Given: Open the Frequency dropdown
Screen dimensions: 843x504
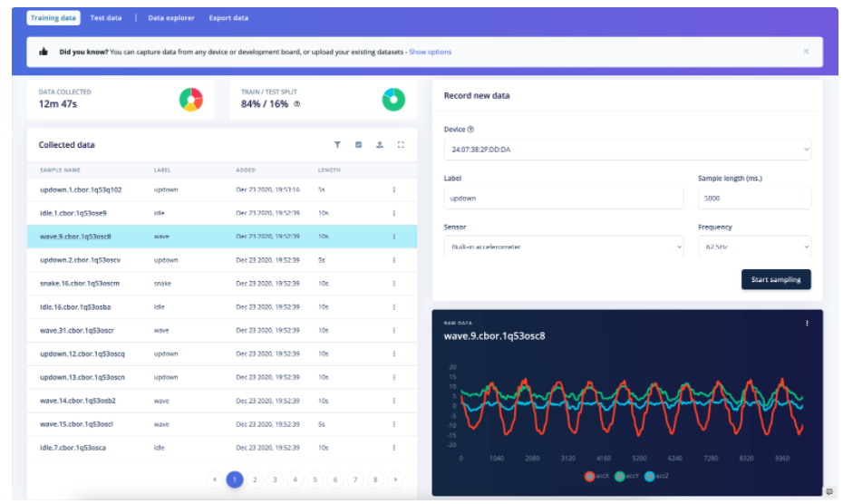Looking at the screenshot, I should point(754,247).
